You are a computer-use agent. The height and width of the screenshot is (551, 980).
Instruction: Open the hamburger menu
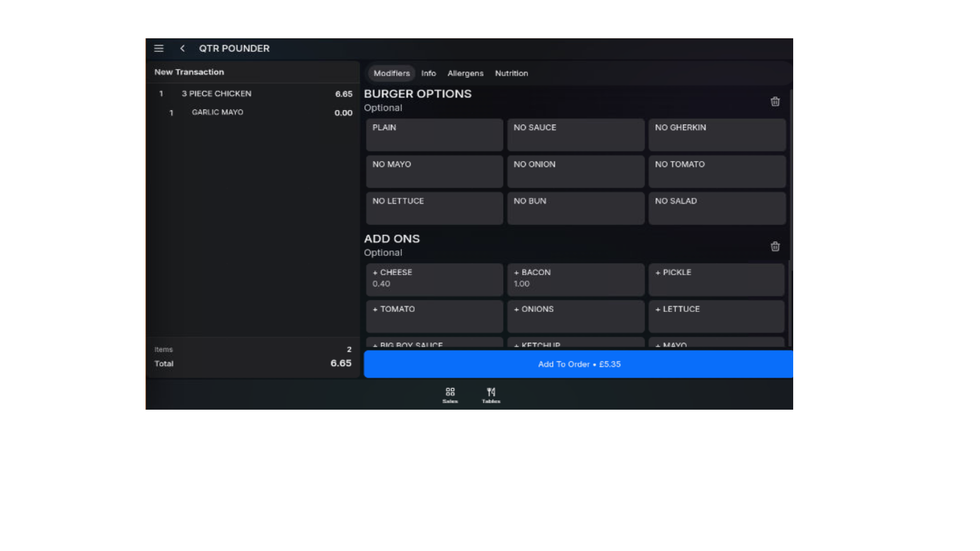[x=159, y=48]
